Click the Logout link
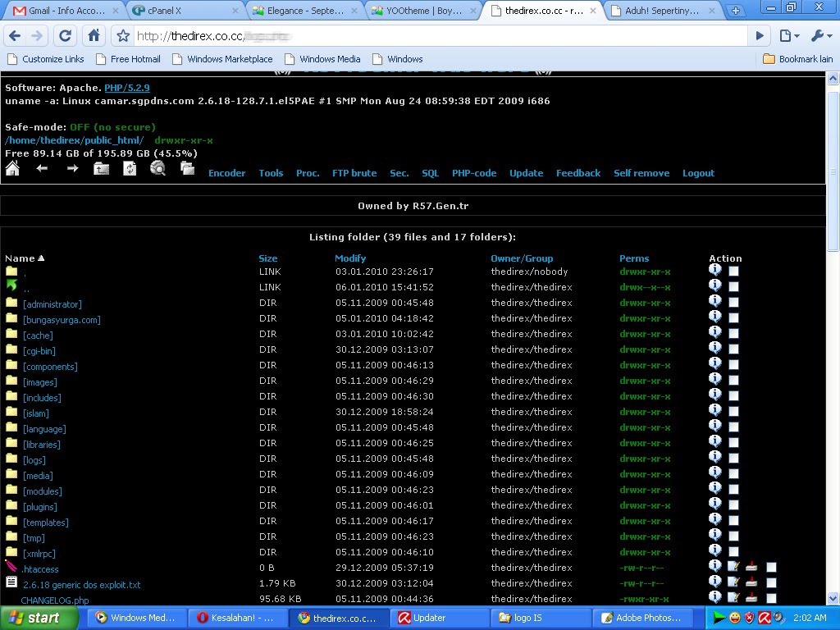 click(x=698, y=173)
